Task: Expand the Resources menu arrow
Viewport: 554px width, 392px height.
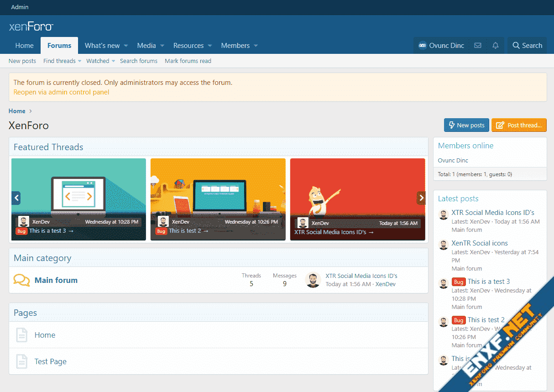Action: click(210, 46)
